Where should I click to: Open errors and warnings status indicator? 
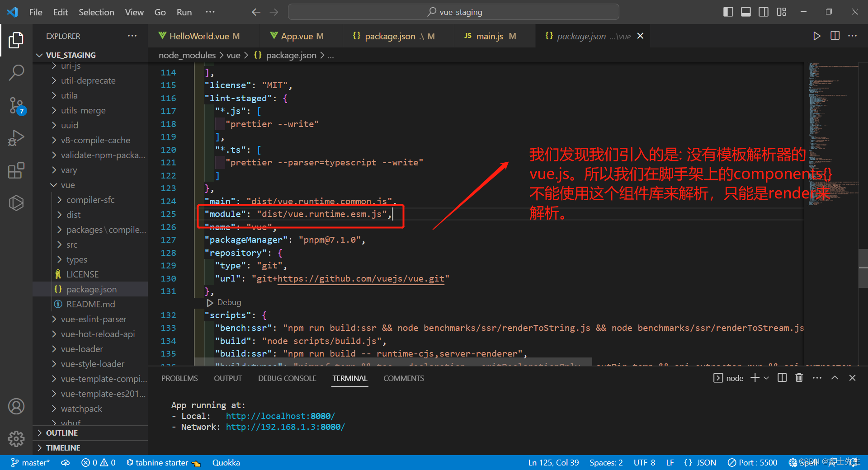[99, 463]
